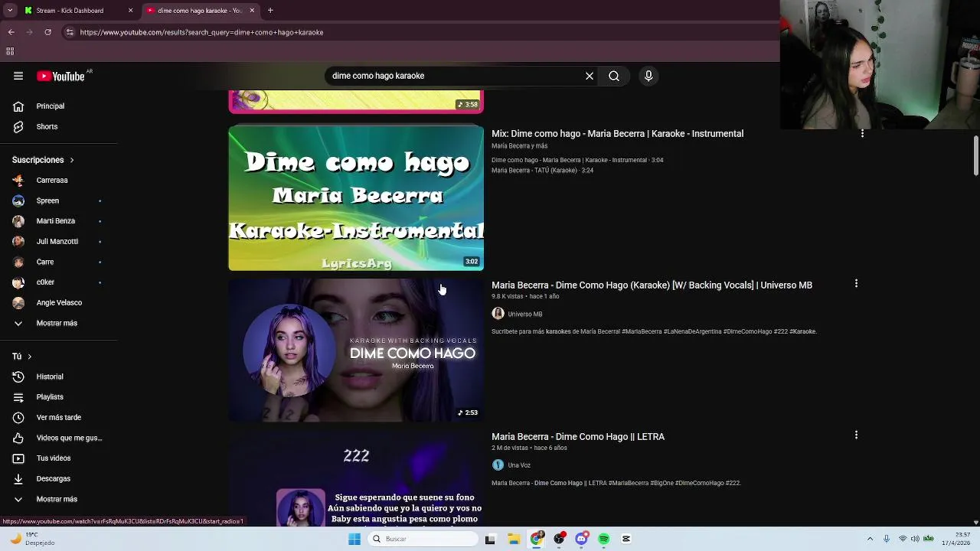Close the YouTube tab

coord(252,11)
